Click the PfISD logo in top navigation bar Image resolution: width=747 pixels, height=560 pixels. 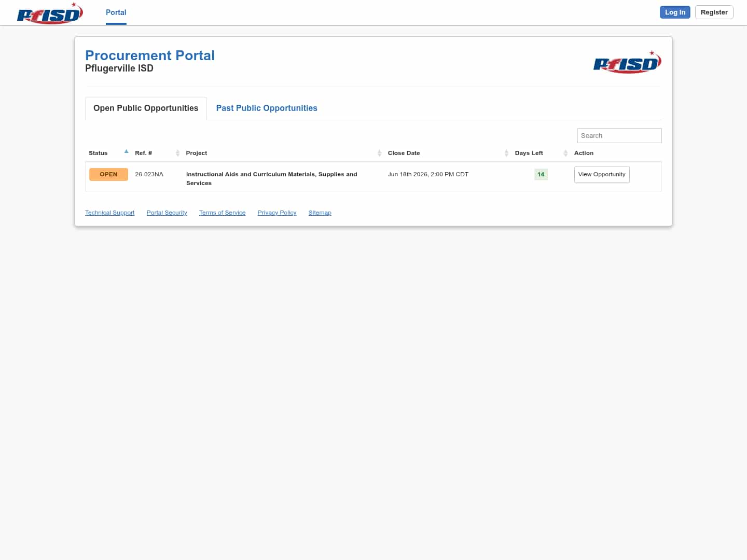tap(50, 13)
